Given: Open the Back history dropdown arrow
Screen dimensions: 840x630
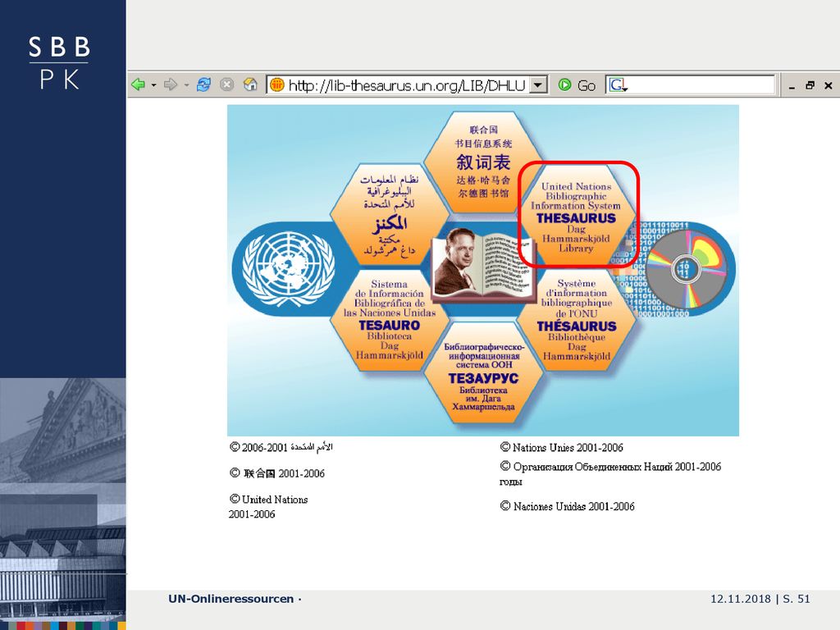Looking at the screenshot, I should point(153,85).
